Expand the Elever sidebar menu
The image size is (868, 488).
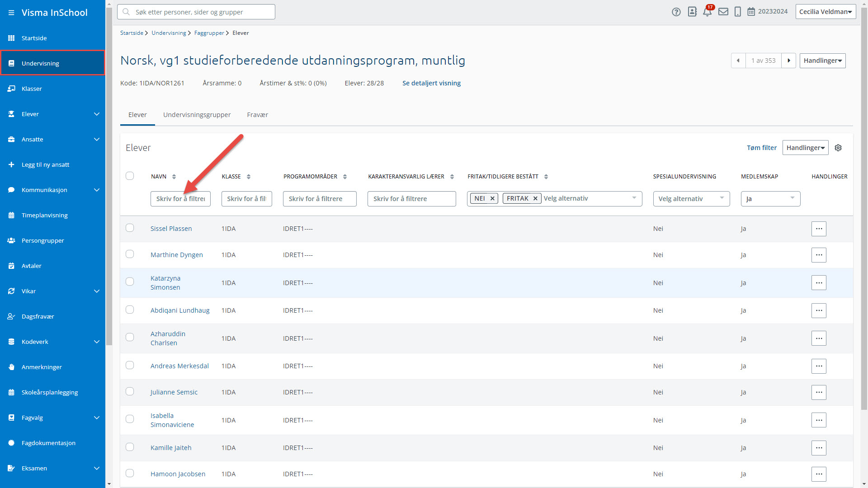(96, 114)
